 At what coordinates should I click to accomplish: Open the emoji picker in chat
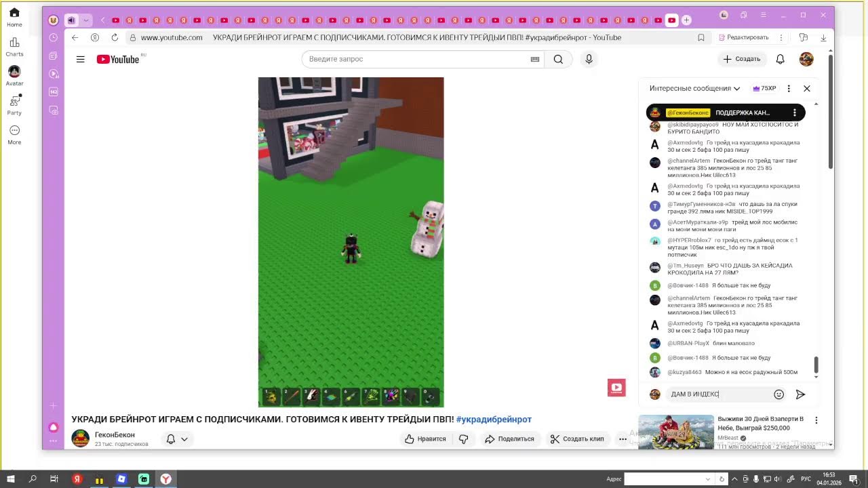(778, 394)
